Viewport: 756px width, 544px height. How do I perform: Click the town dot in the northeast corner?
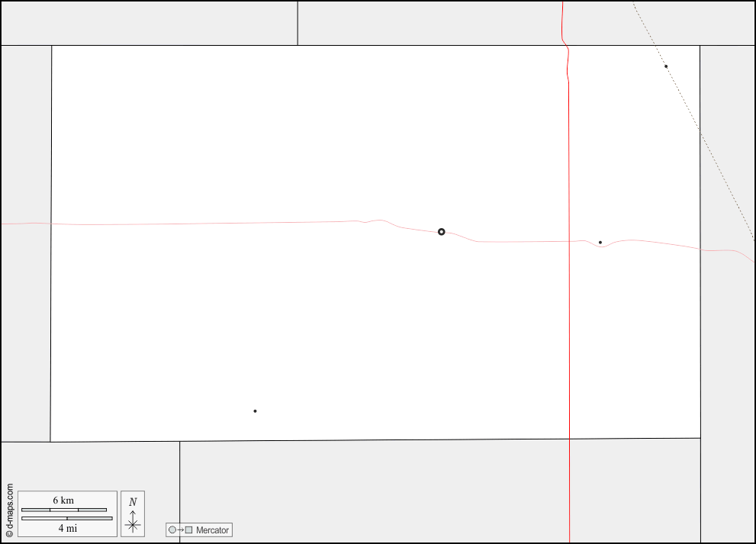[x=666, y=66]
